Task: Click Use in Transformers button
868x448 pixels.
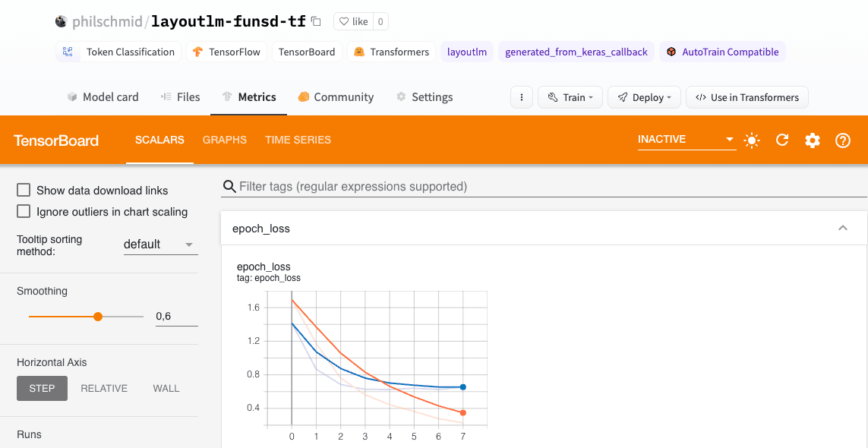Action: coord(746,97)
